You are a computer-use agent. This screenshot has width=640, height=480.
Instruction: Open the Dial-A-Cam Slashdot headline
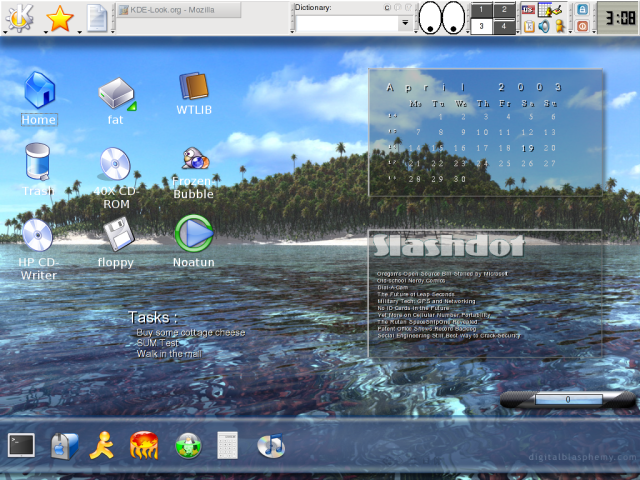pyautogui.click(x=392, y=287)
